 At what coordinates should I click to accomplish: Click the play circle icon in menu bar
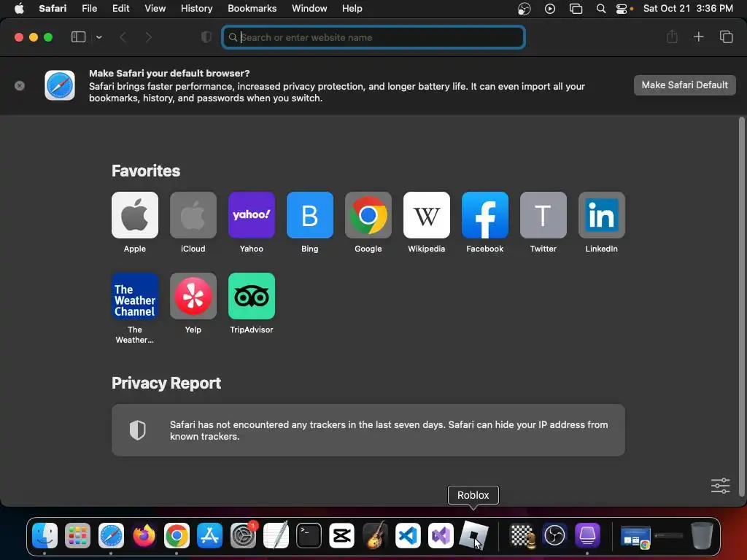[x=550, y=9]
